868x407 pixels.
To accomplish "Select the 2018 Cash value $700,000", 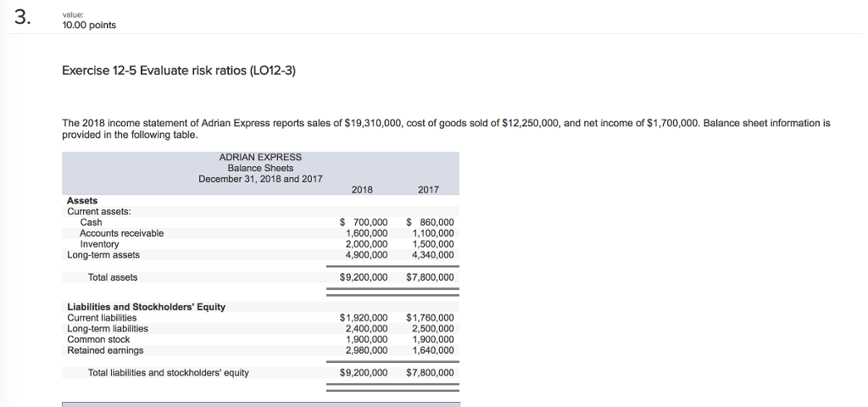I will pos(363,223).
